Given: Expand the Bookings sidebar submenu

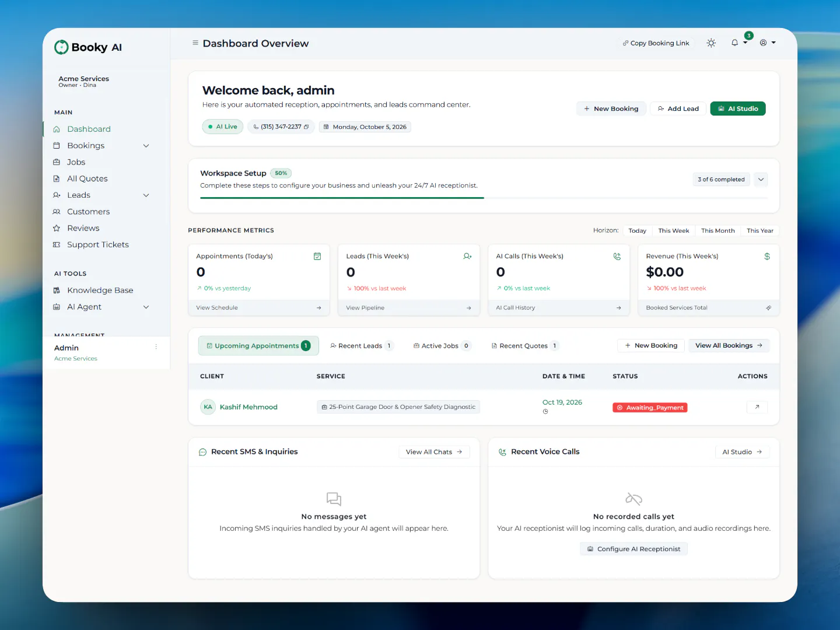Looking at the screenshot, I should [146, 146].
